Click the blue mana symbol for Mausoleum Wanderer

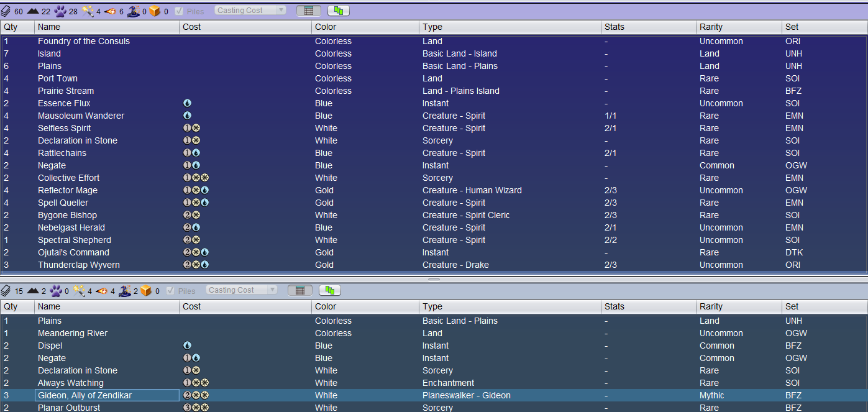point(188,116)
